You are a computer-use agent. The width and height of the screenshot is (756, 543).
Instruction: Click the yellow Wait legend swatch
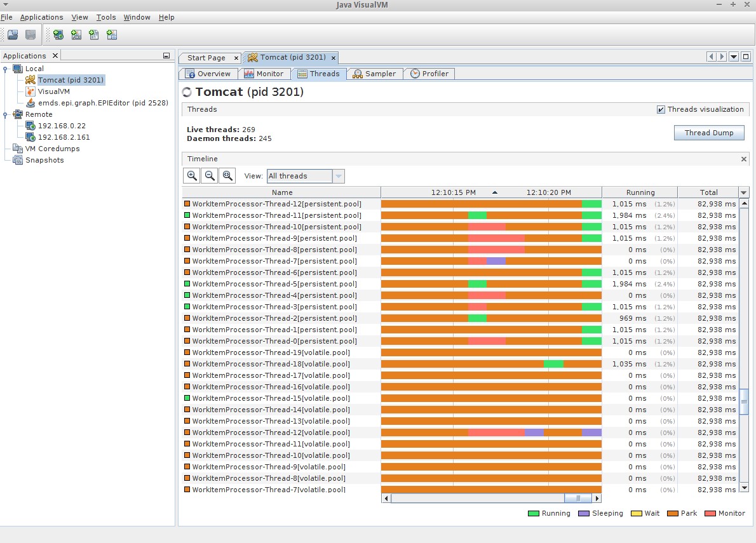coord(637,513)
